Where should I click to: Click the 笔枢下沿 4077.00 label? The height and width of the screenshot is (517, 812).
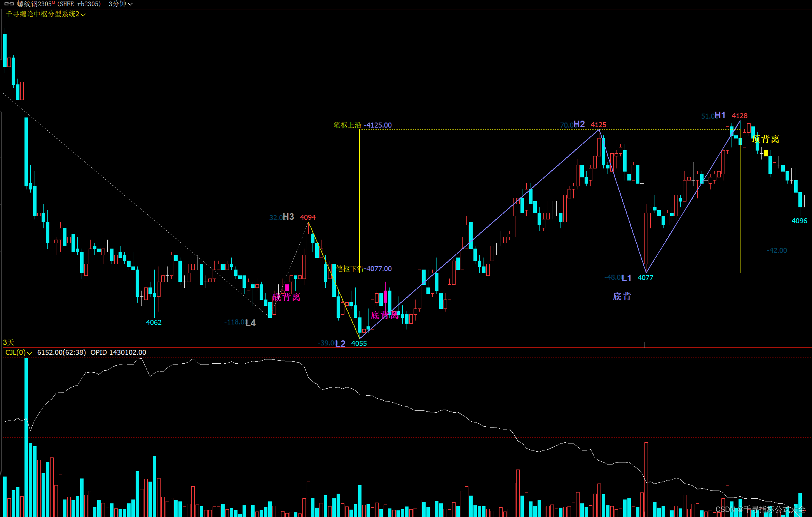click(364, 269)
